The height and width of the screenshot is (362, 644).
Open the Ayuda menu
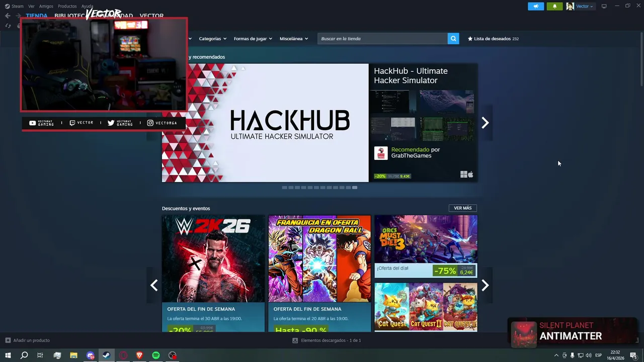coord(87,6)
